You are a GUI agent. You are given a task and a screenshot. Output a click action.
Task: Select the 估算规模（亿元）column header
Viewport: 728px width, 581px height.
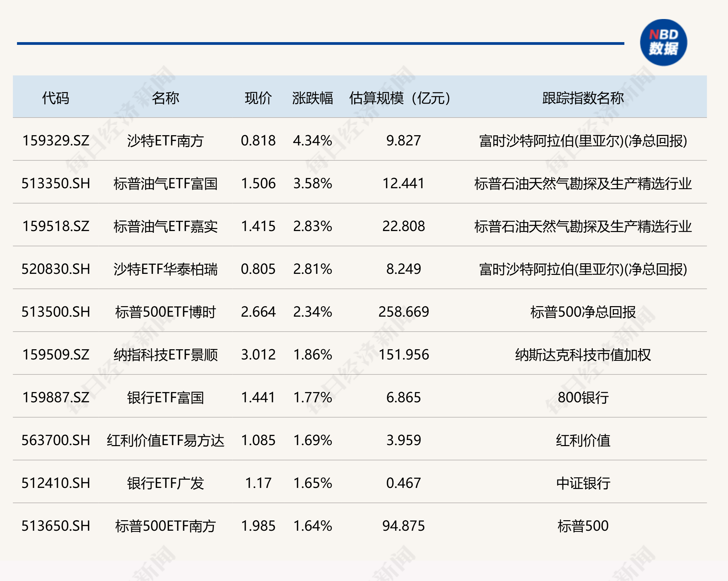pyautogui.click(x=400, y=98)
